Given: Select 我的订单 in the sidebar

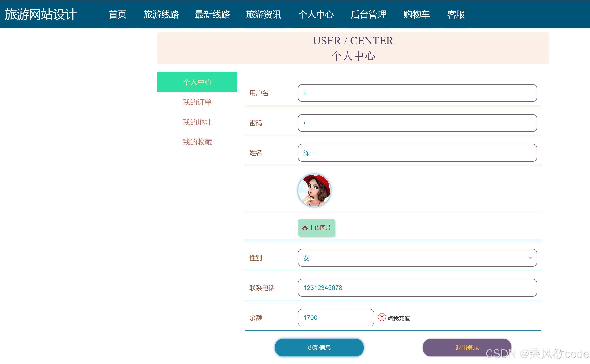Looking at the screenshot, I should pyautogui.click(x=197, y=102).
